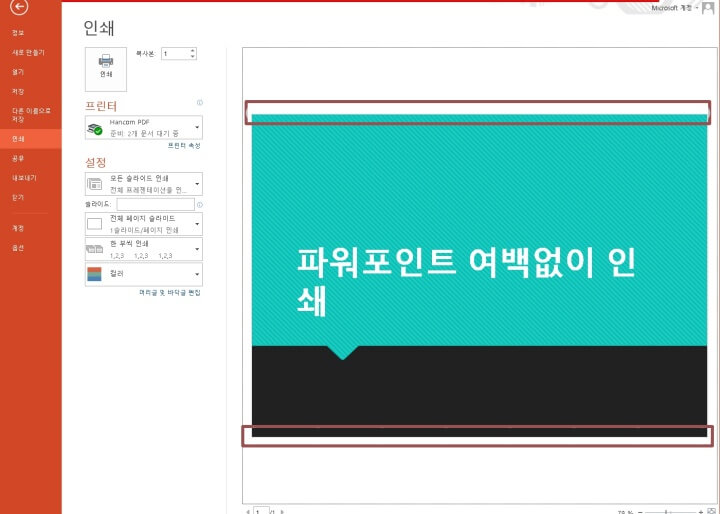Click the zoom in plus button
Image resolution: width=720 pixels, height=514 pixels.
click(701, 512)
